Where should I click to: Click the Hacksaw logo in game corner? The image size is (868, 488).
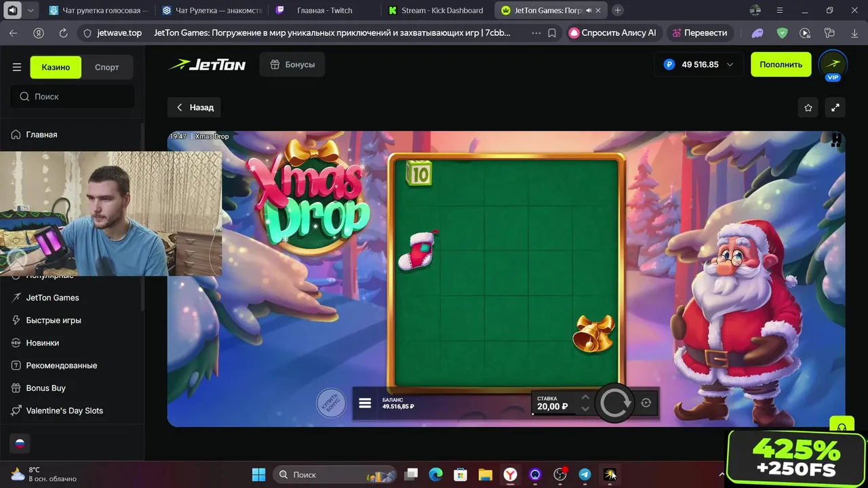pyautogui.click(x=836, y=140)
